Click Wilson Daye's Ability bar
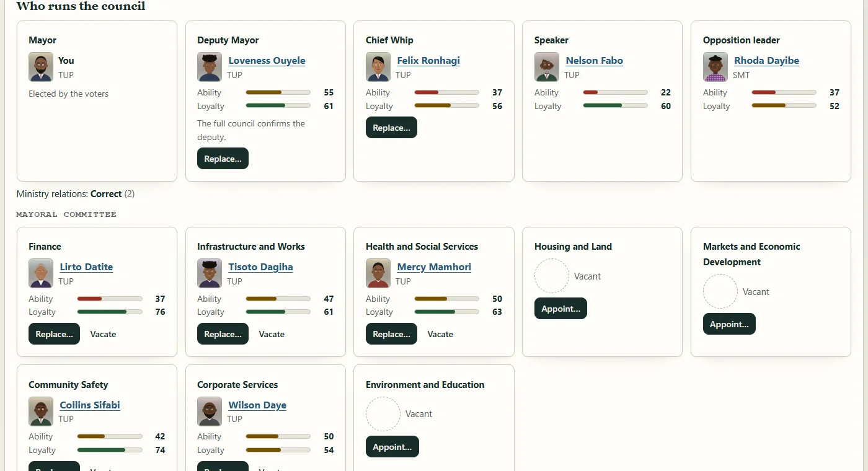The image size is (868, 471). [278, 436]
